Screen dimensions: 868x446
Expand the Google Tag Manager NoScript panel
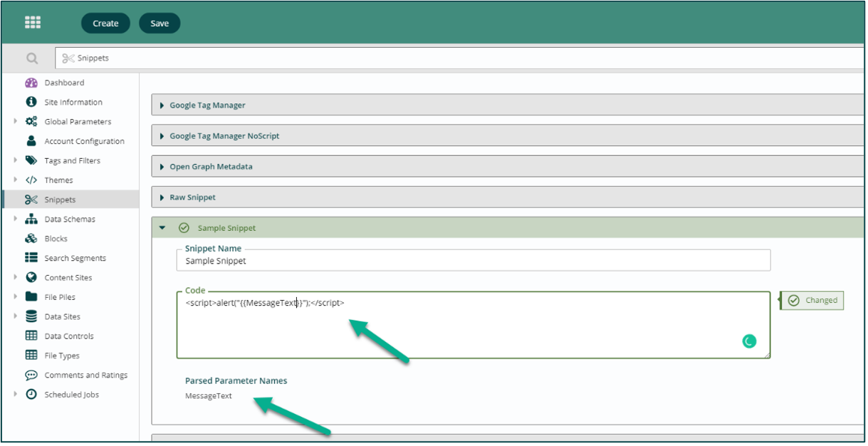point(162,136)
